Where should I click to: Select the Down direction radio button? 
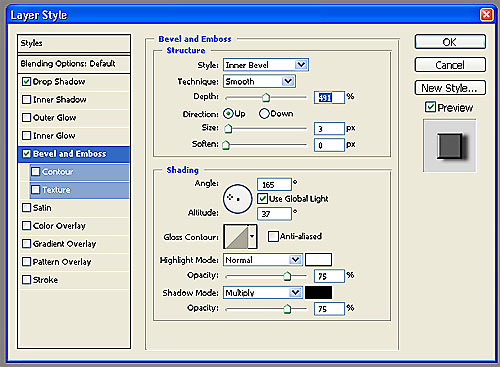[x=264, y=114]
